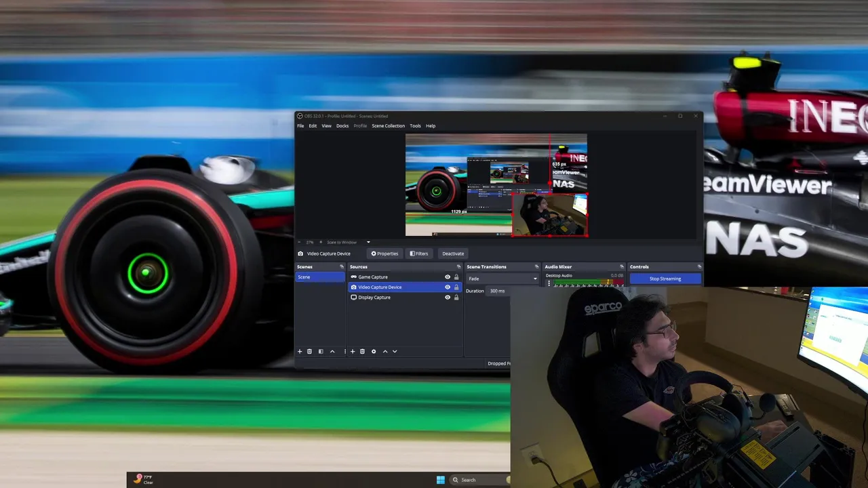Click the transition Duration field
The width and height of the screenshot is (868, 488).
click(x=498, y=291)
